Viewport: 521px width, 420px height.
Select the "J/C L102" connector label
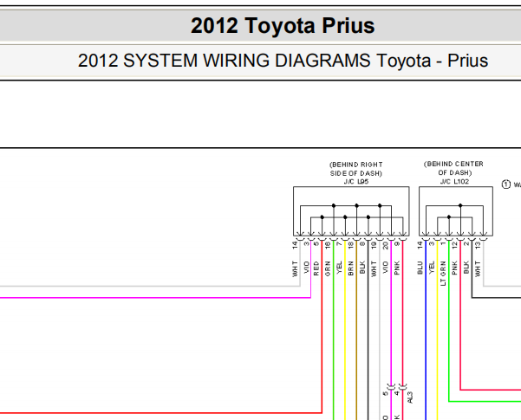(x=454, y=182)
